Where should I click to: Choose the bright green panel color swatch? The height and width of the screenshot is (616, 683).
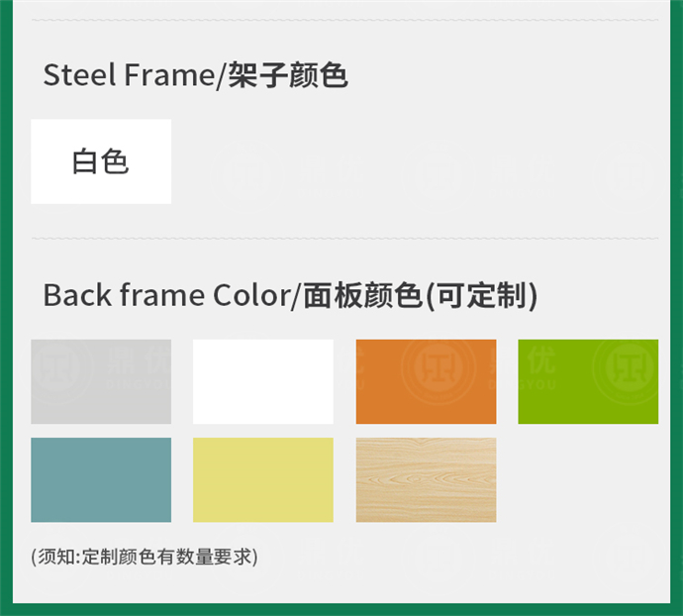tap(588, 381)
